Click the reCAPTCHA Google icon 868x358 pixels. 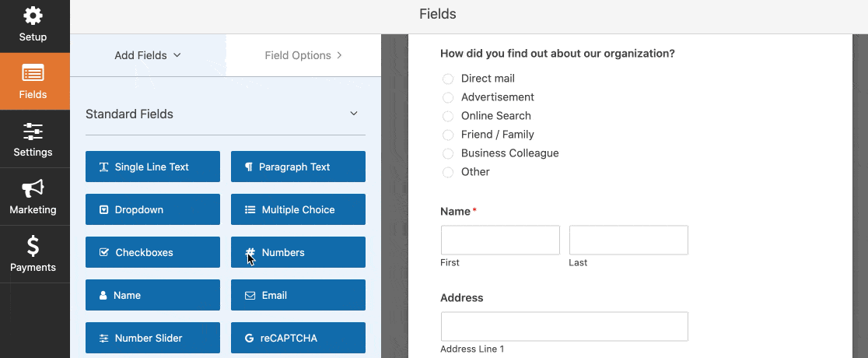(249, 339)
